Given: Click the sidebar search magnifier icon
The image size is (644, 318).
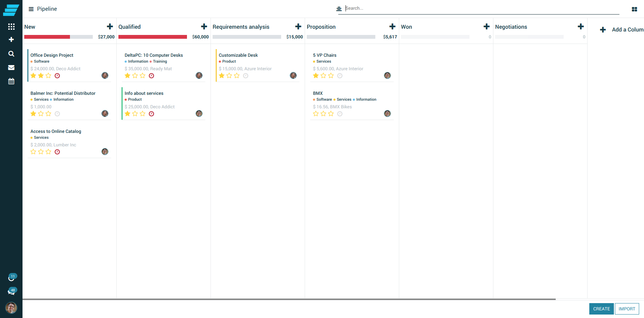Looking at the screenshot, I should tap(11, 54).
